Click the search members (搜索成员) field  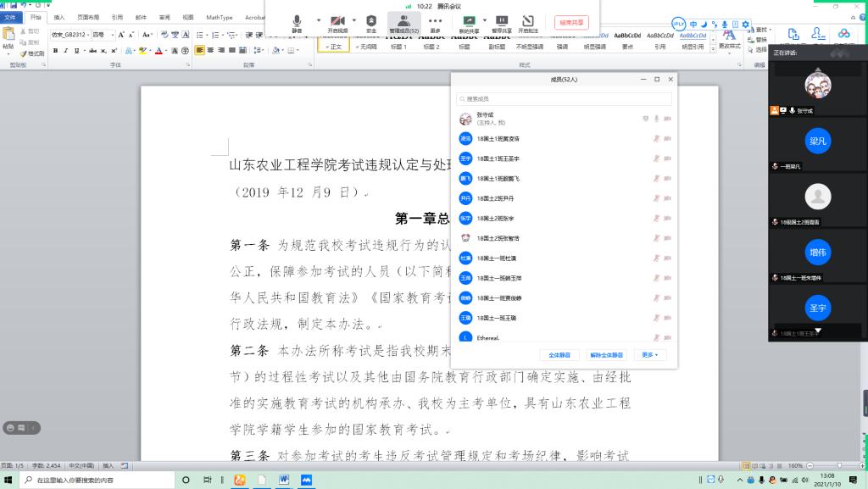click(564, 99)
